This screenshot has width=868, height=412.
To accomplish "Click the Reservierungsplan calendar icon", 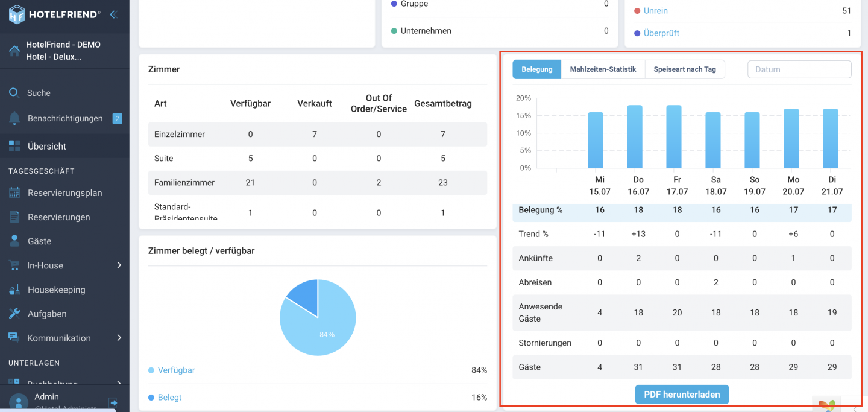I will pos(14,193).
